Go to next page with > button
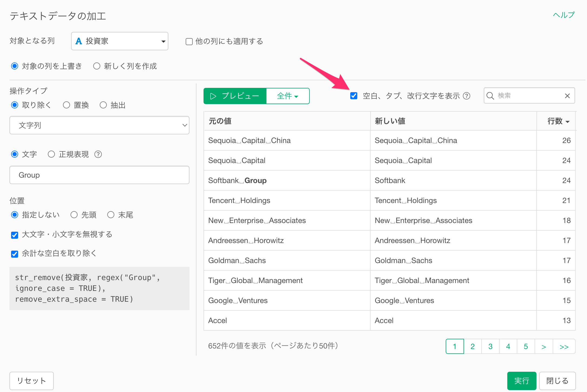The height and width of the screenshot is (392, 587). pyautogui.click(x=544, y=346)
